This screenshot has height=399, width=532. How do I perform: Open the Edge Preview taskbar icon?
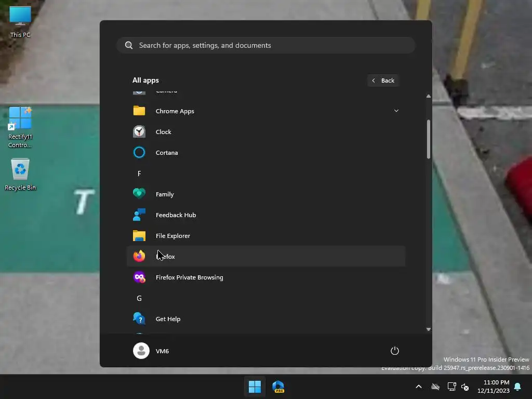(x=278, y=387)
